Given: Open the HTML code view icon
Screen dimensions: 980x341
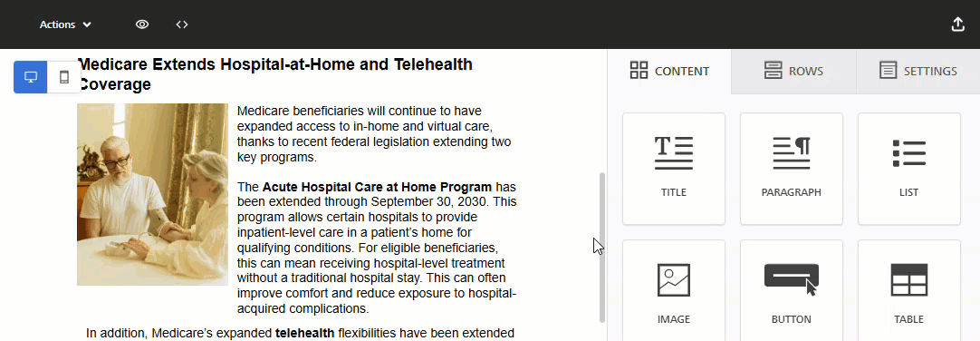Looking at the screenshot, I should (x=182, y=24).
